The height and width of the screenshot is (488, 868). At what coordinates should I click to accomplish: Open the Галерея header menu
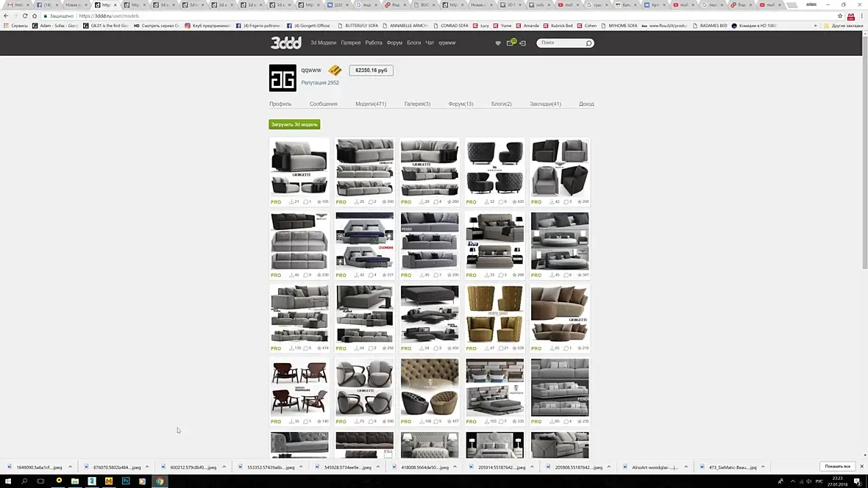(x=350, y=43)
